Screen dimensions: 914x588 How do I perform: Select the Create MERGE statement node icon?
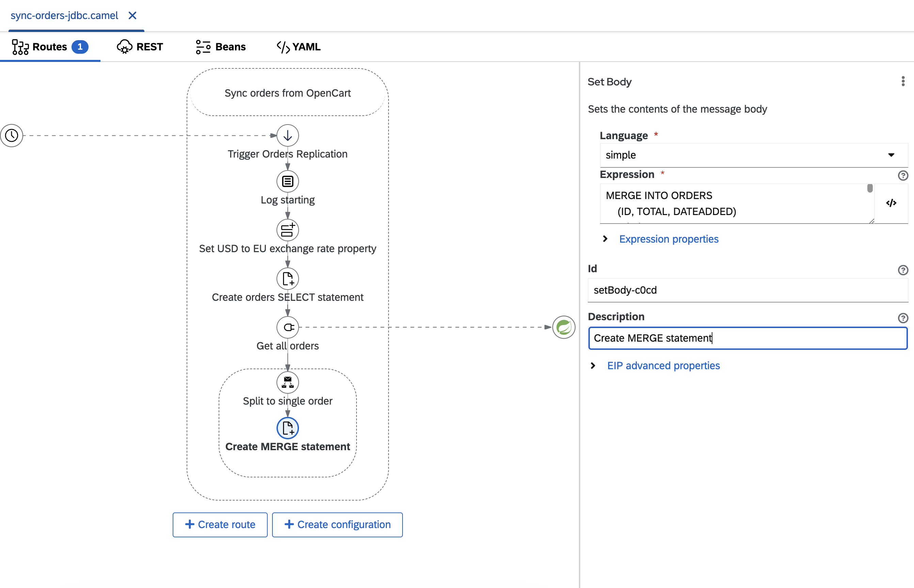[x=287, y=428]
